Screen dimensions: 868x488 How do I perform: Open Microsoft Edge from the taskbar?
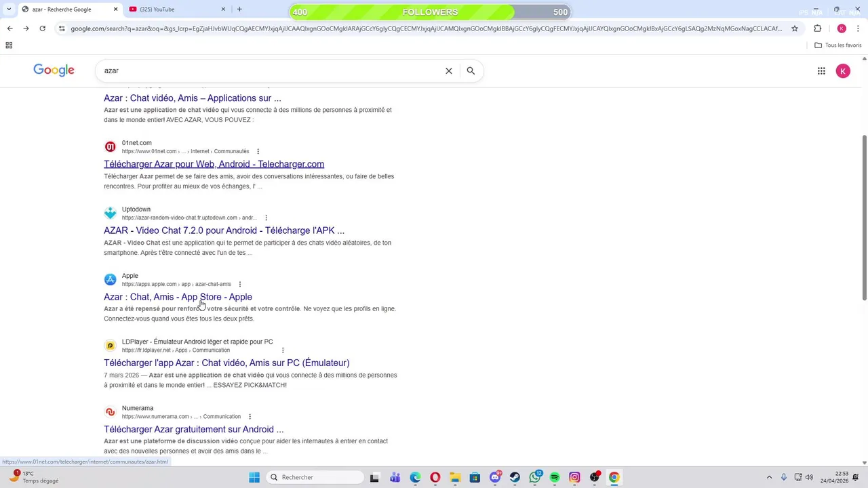(x=415, y=477)
